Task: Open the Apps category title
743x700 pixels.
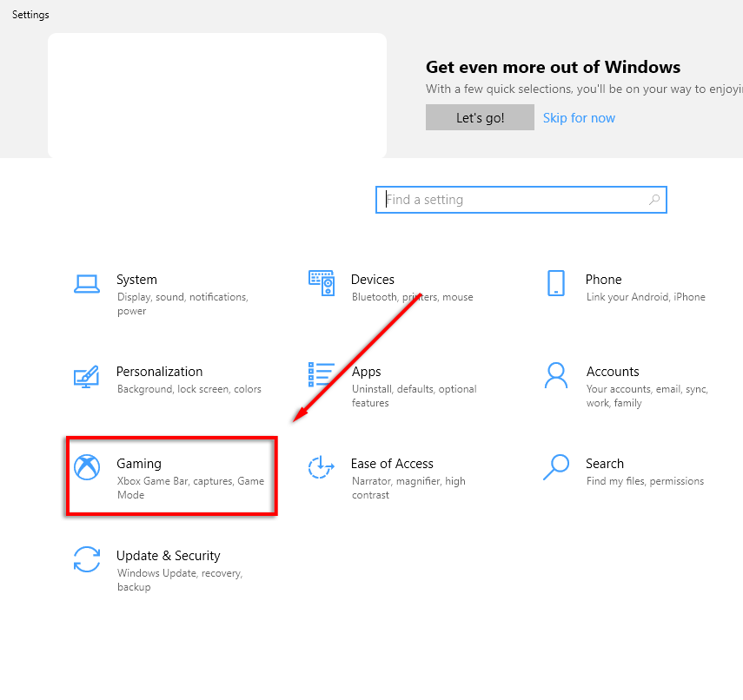Action: (367, 372)
